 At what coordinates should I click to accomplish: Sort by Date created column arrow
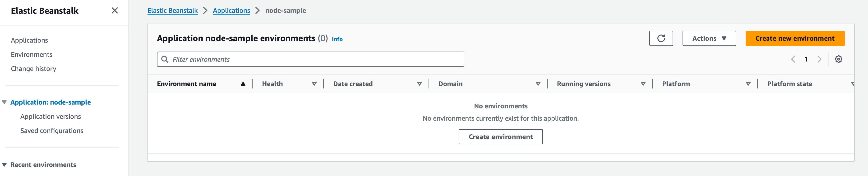click(x=420, y=84)
